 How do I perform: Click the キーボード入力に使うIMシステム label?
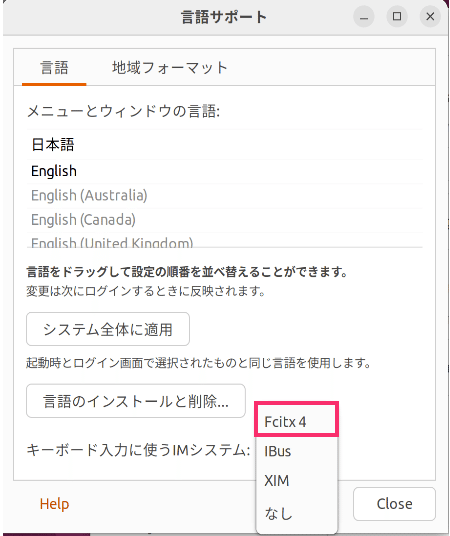tap(138, 450)
